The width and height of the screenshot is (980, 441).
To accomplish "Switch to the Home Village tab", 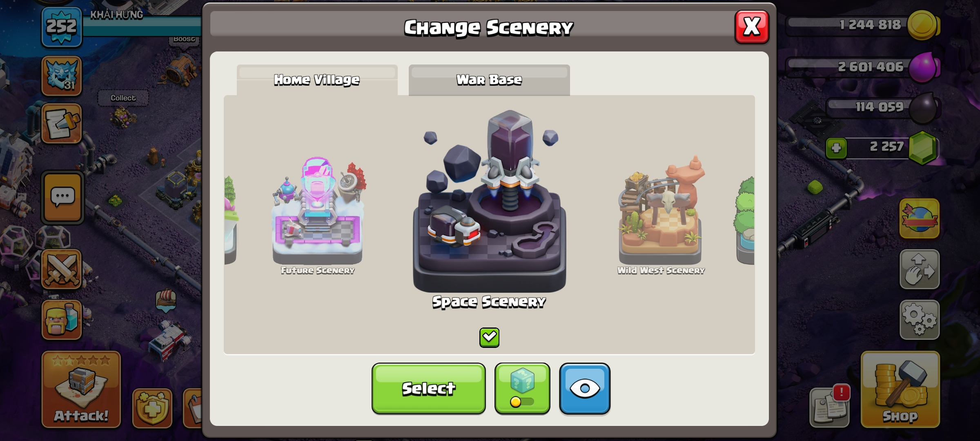I will (317, 80).
